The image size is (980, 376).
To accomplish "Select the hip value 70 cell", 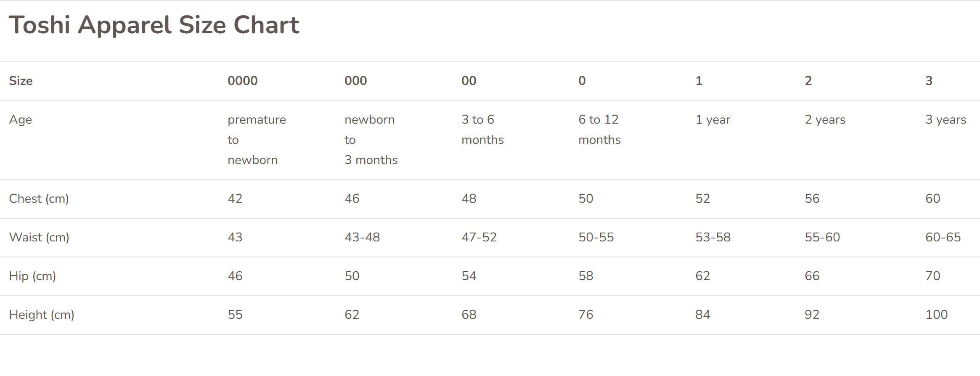I will click(x=932, y=276).
